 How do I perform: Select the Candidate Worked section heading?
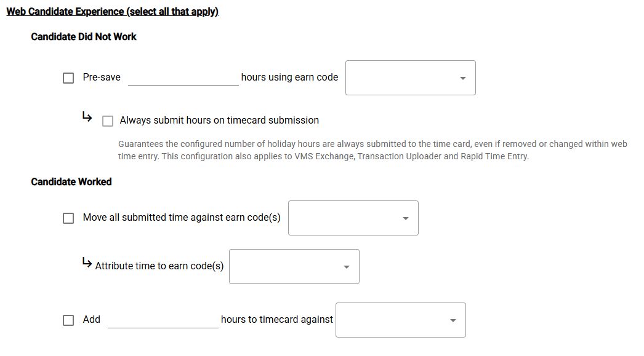(x=71, y=182)
